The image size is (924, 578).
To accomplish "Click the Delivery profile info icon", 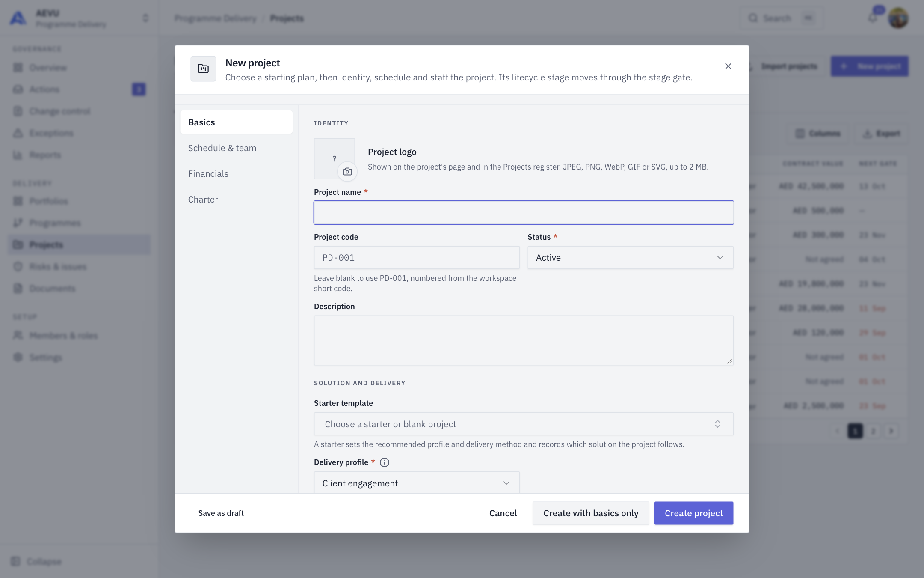I will click(x=385, y=462).
